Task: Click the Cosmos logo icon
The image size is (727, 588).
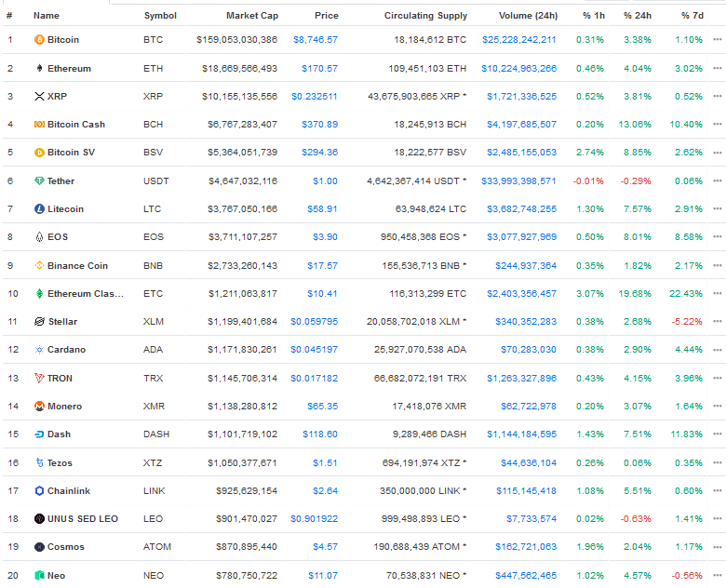Action: click(x=39, y=547)
